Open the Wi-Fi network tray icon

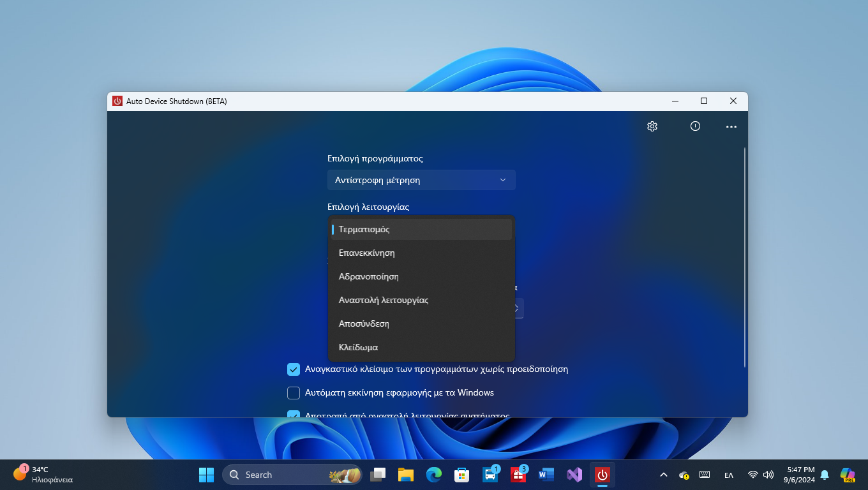(x=753, y=475)
